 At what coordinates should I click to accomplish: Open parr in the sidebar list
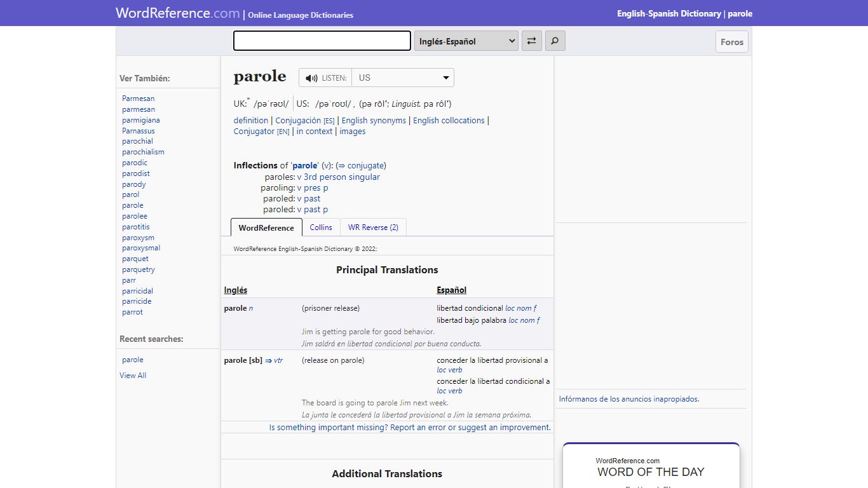[129, 280]
